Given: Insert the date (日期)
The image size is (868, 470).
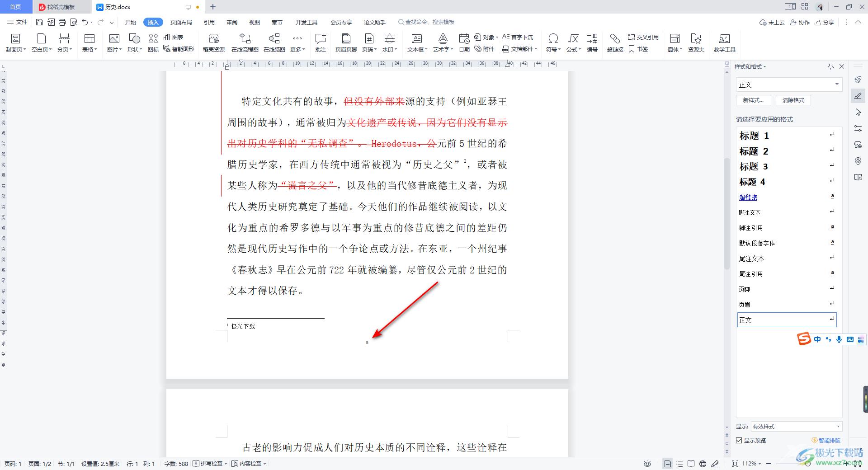Looking at the screenshot, I should 464,43.
